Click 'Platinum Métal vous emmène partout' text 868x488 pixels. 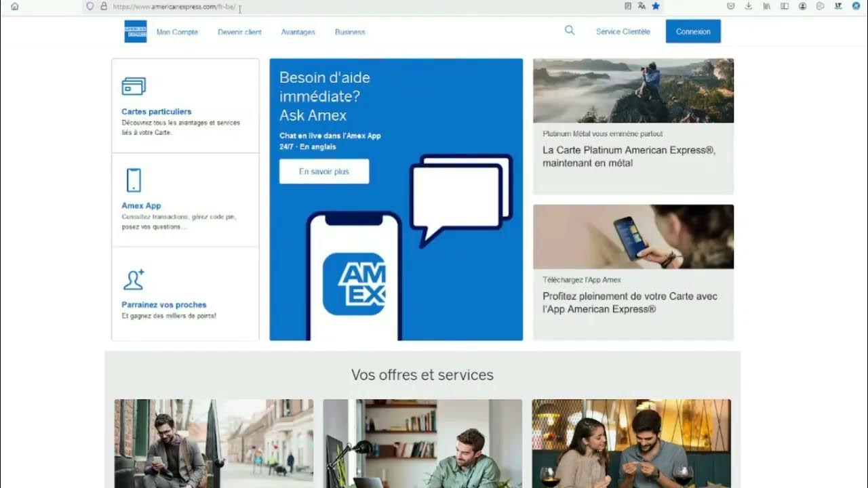603,134
